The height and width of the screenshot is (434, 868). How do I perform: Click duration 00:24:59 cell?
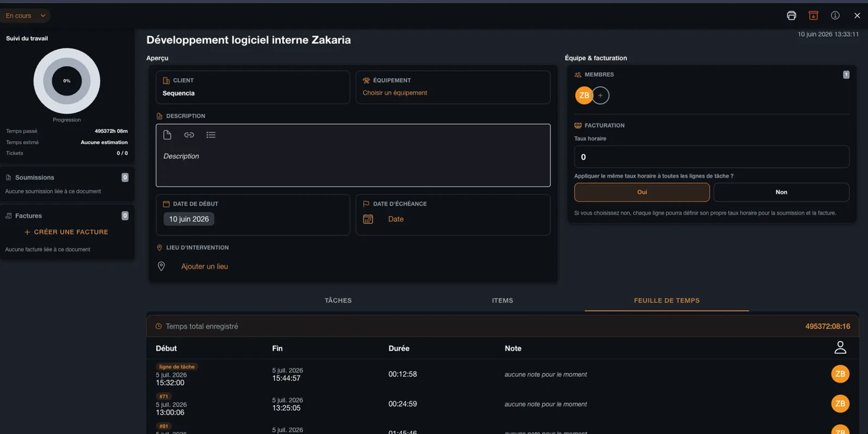point(403,404)
